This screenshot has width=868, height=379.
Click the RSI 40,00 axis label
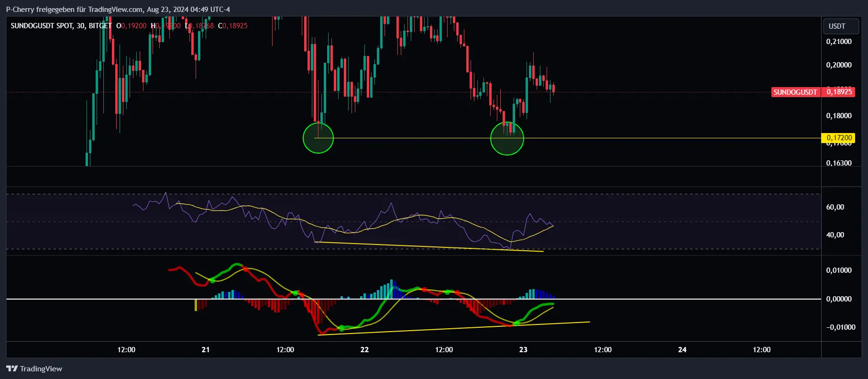835,235
